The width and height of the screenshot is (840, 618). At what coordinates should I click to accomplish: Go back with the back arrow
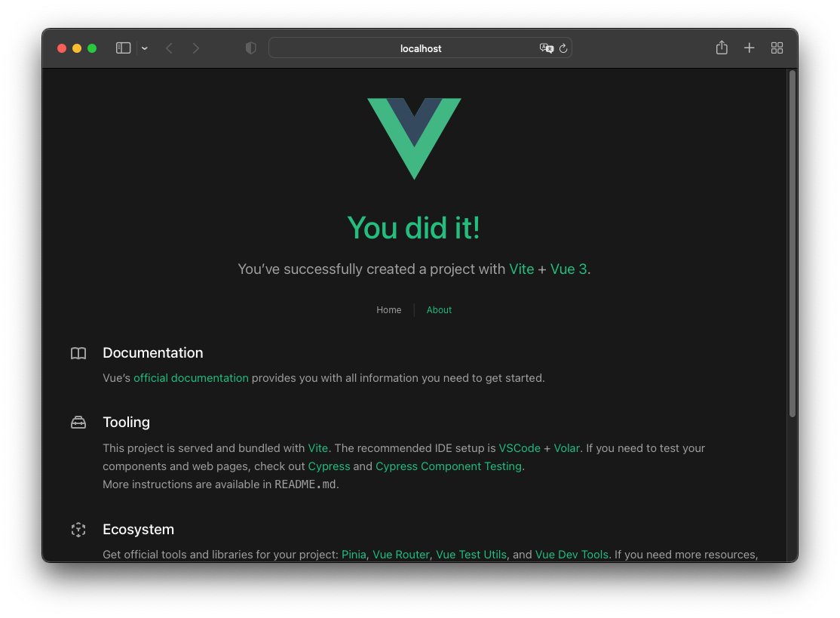[x=170, y=48]
